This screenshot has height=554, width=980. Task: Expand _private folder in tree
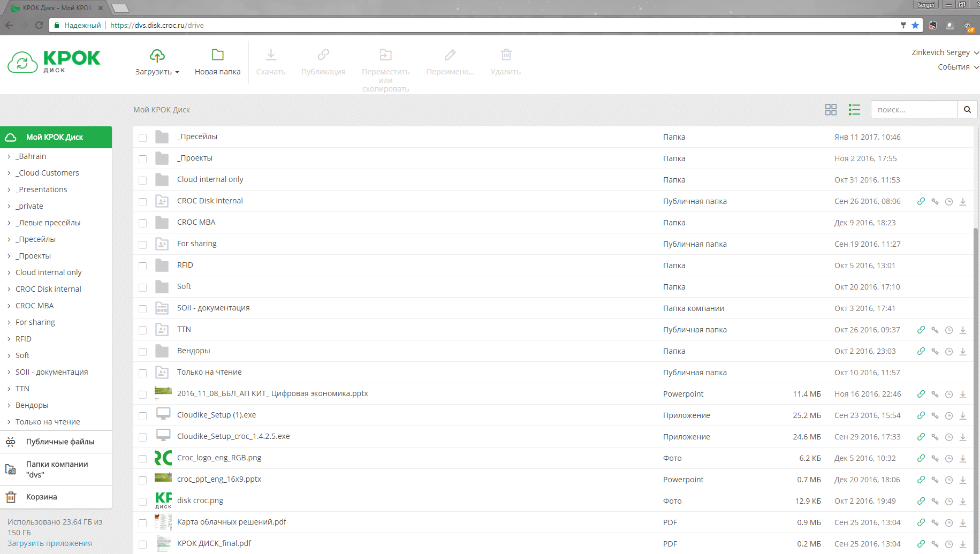9,206
